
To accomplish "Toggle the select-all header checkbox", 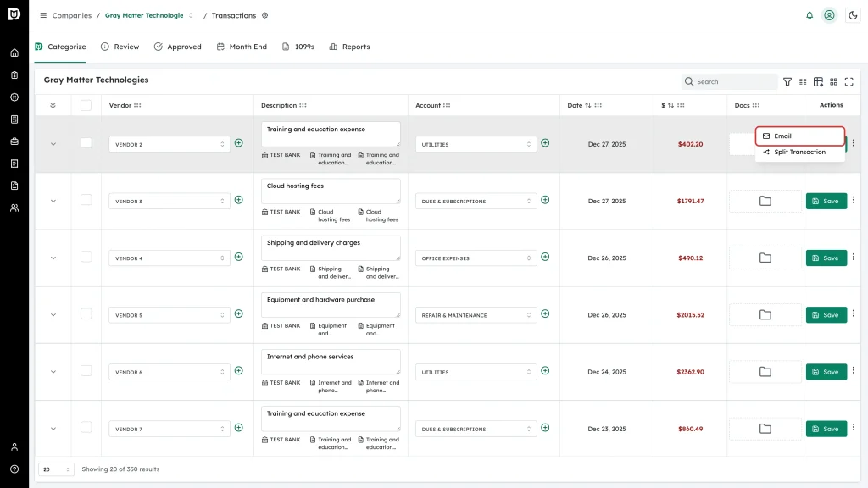I will coord(86,105).
